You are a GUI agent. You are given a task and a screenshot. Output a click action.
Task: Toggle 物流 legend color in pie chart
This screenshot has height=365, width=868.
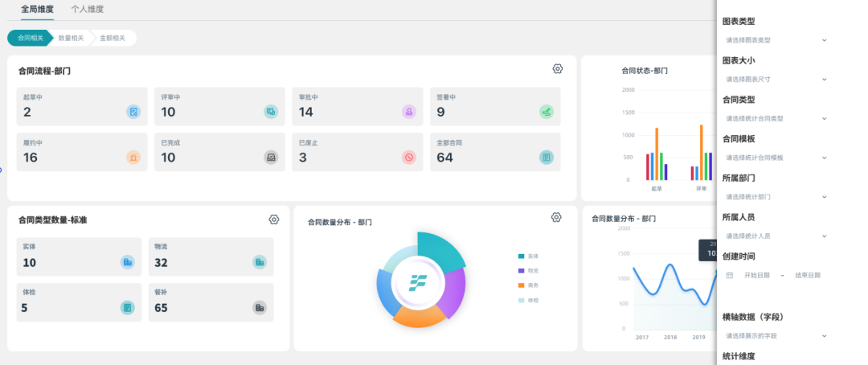point(521,271)
